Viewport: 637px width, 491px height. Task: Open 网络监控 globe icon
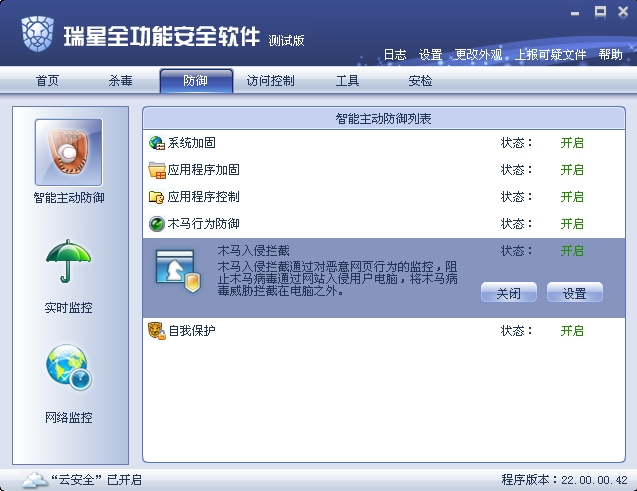(69, 368)
